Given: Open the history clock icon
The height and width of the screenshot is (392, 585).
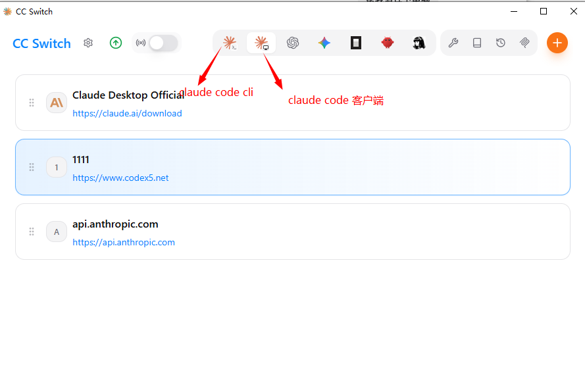Looking at the screenshot, I should (x=501, y=43).
